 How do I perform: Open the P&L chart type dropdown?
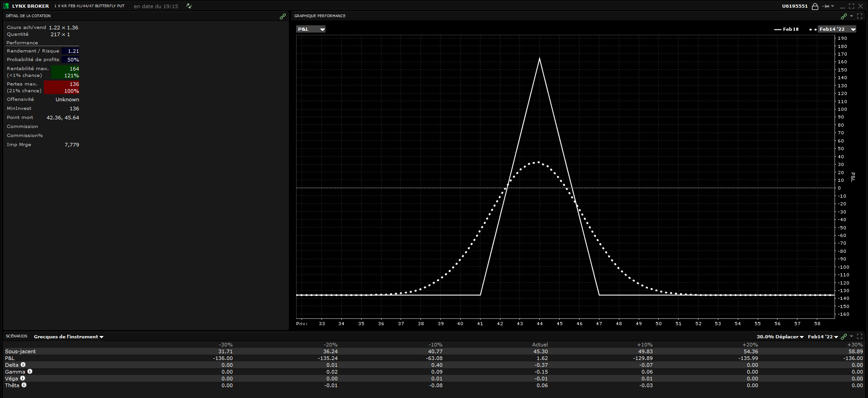tap(311, 29)
